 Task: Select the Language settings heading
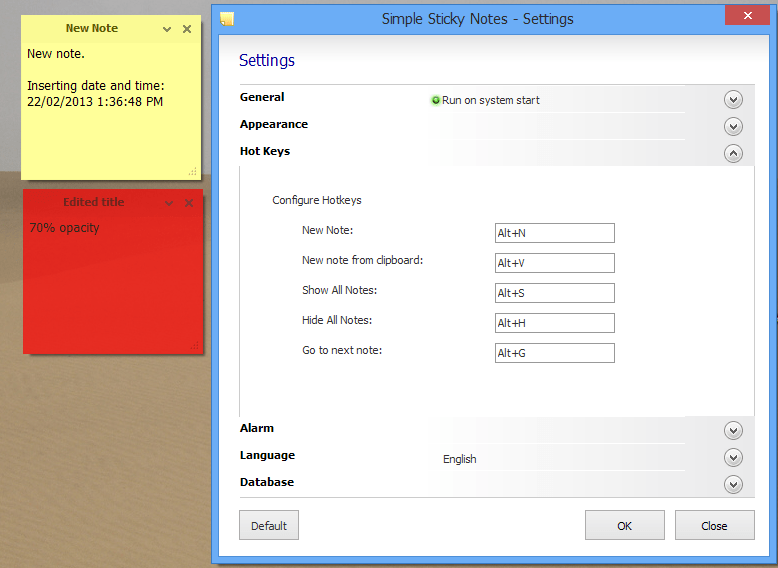coord(267,455)
